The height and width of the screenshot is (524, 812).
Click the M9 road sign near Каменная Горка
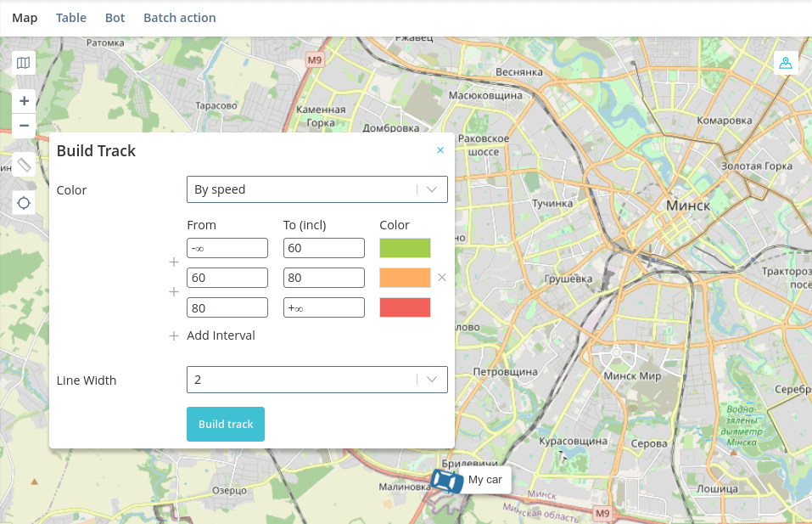(x=314, y=60)
